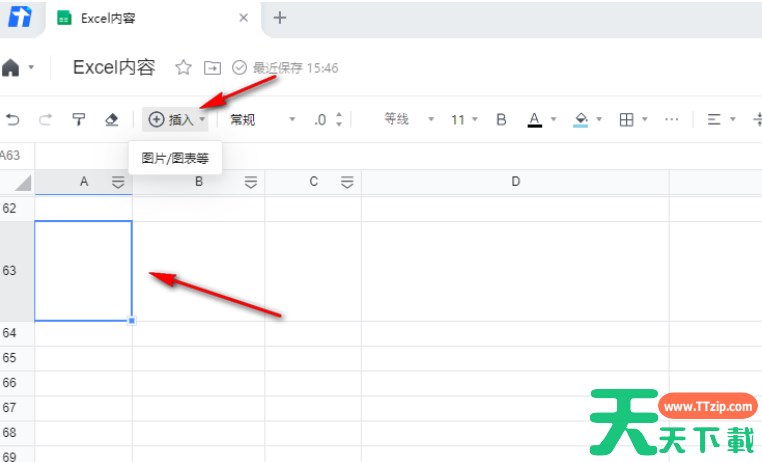Star the document as favorite
The image size is (762, 462).
(x=183, y=68)
